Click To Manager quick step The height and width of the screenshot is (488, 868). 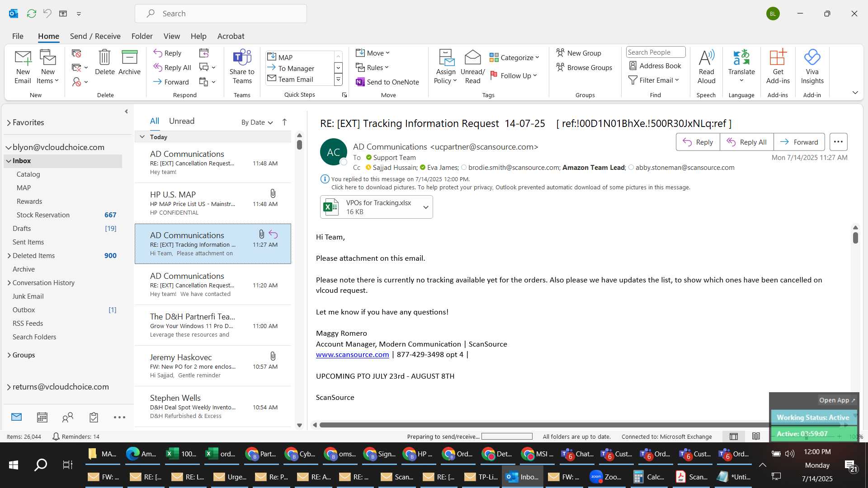[296, 68]
